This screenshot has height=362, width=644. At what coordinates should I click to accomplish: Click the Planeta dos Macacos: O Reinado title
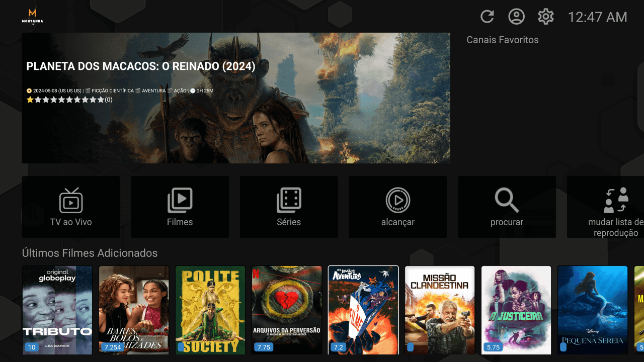(x=141, y=66)
